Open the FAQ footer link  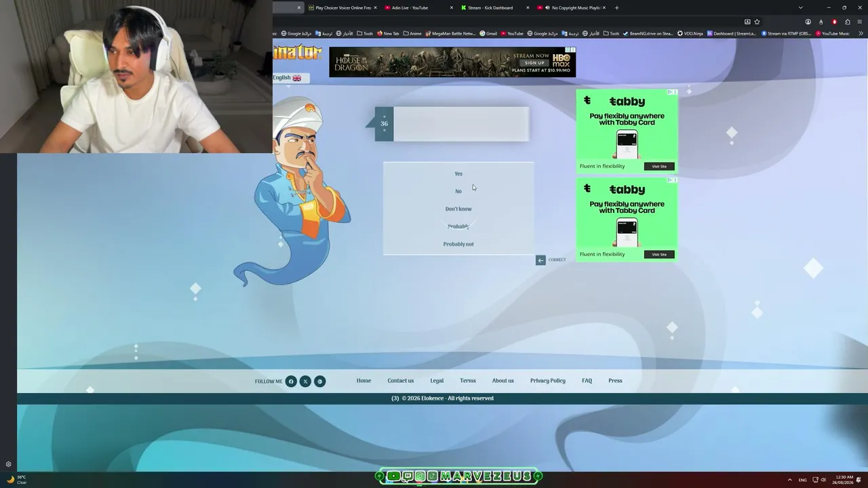[587, 381]
